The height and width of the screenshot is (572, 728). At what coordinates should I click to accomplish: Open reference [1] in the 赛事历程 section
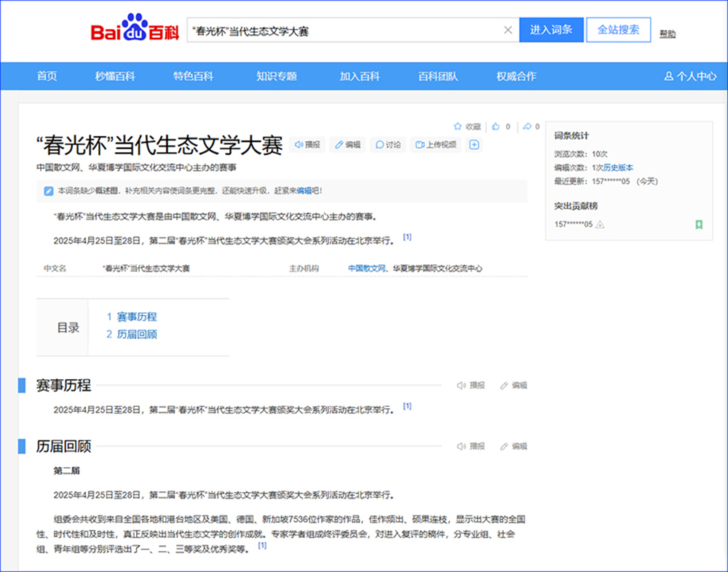[x=407, y=406]
